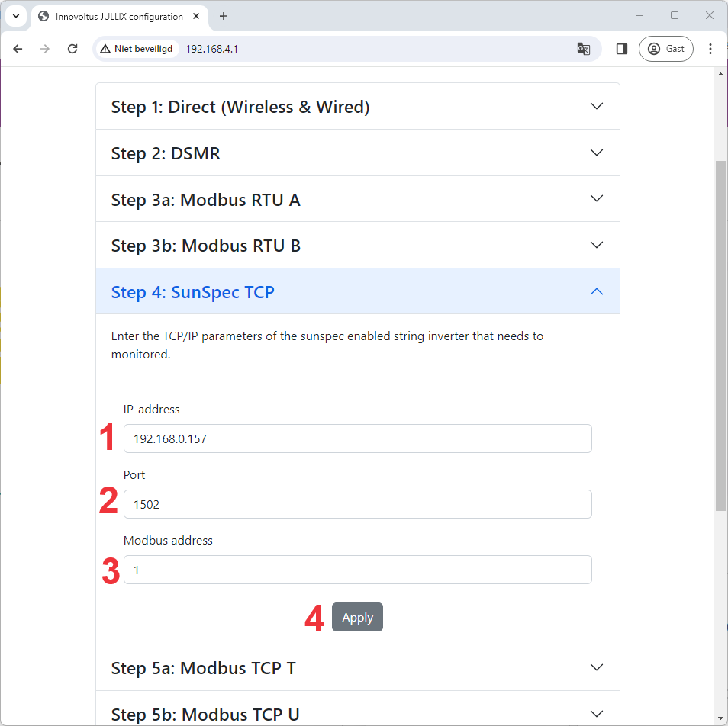
Task: Open Chrome three-dot menu
Action: (x=710, y=49)
